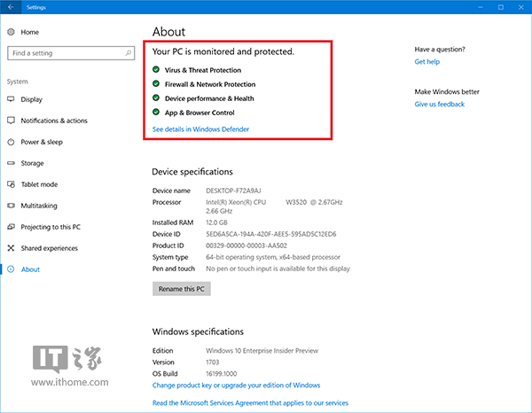Click green check beside Firewall & Network Protection
This screenshot has height=413, width=532.
156,84
